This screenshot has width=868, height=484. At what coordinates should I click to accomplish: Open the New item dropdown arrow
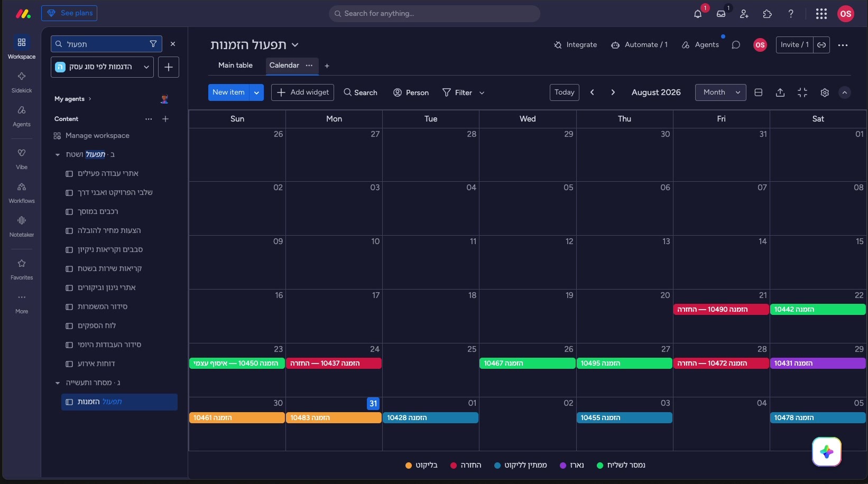(256, 92)
